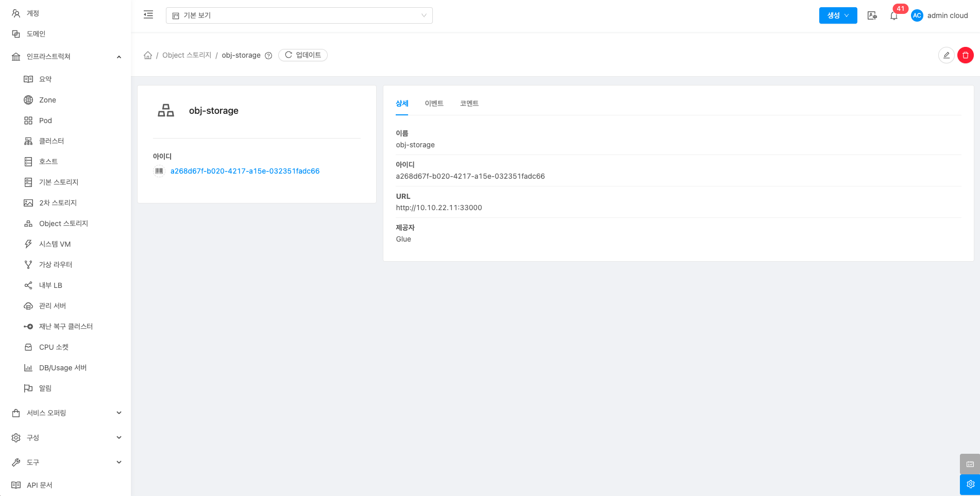Click the edit pencil icon

point(946,55)
